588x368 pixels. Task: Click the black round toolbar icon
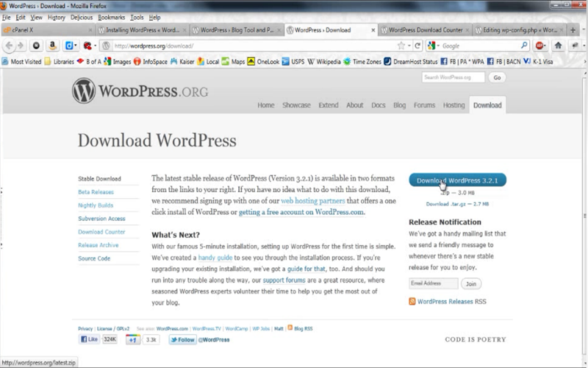point(36,46)
